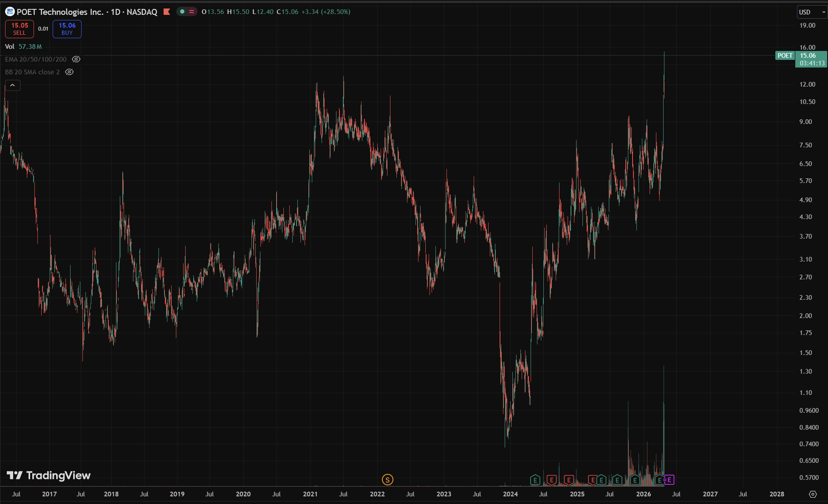Click the orange stock split S marker
Image resolution: width=828 pixels, height=504 pixels.
click(x=387, y=480)
